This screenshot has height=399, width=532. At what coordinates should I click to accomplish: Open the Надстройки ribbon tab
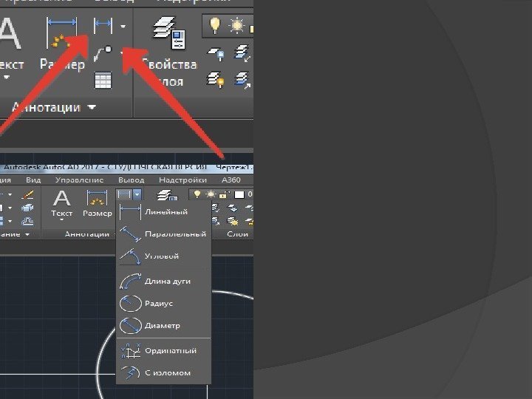(x=183, y=180)
